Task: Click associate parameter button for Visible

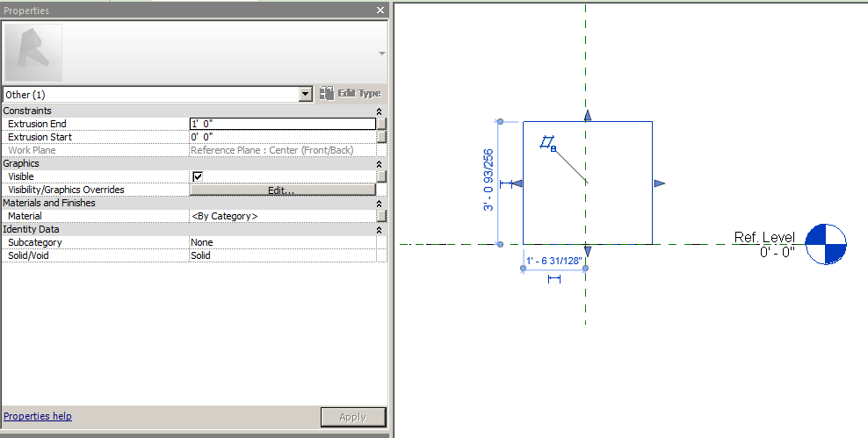Action: click(x=381, y=176)
